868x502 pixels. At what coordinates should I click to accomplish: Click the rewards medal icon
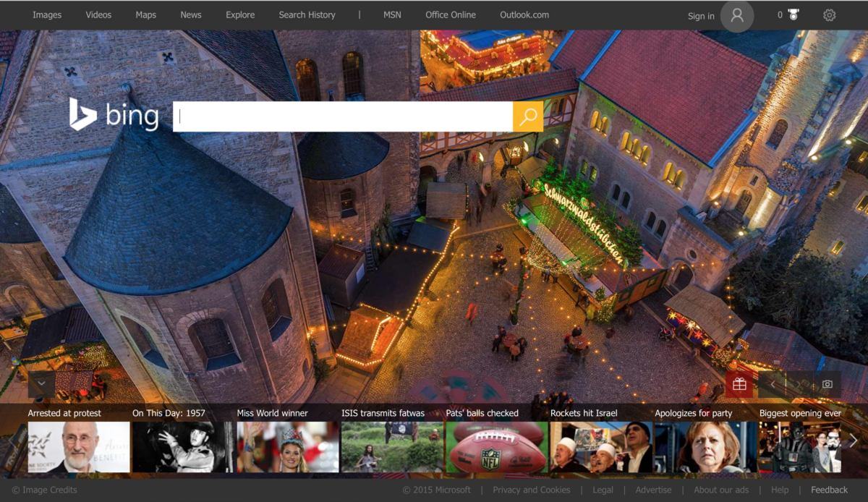point(793,15)
